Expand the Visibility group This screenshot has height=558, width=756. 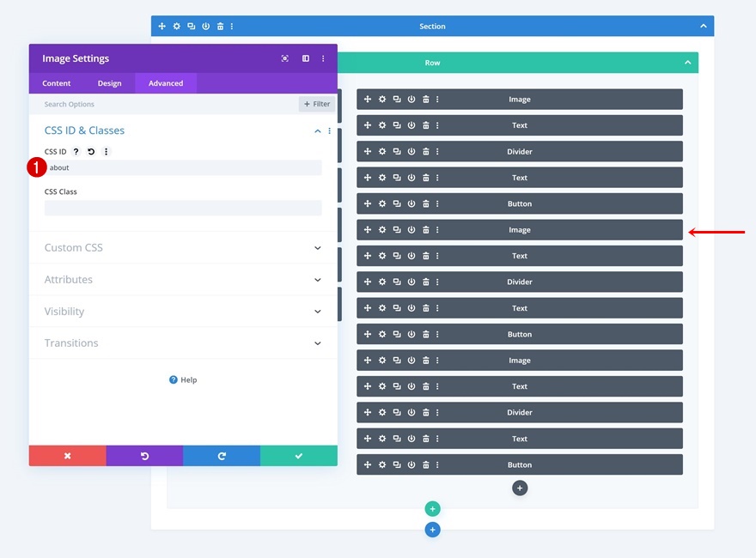(183, 312)
